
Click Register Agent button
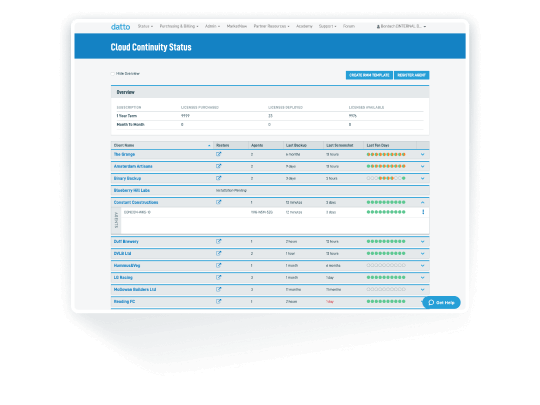pos(412,75)
